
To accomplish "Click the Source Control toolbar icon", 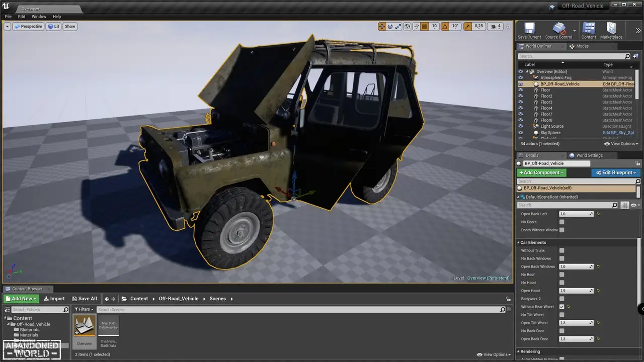I will tap(558, 30).
